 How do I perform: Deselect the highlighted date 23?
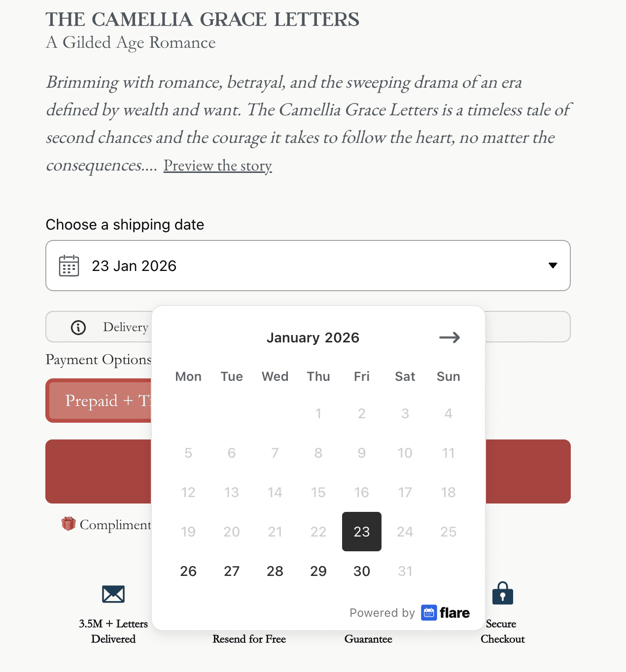coord(361,532)
